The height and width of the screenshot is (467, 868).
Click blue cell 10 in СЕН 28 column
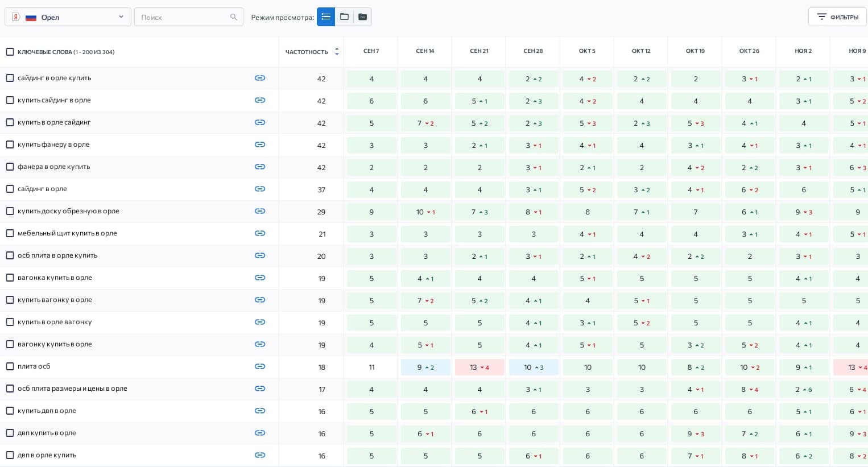coord(534,367)
